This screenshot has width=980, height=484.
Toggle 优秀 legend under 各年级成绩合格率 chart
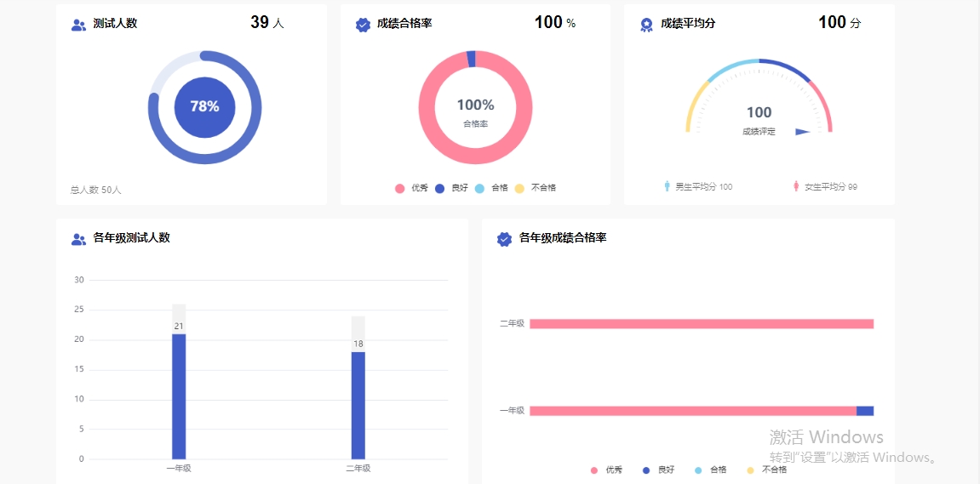pos(606,470)
